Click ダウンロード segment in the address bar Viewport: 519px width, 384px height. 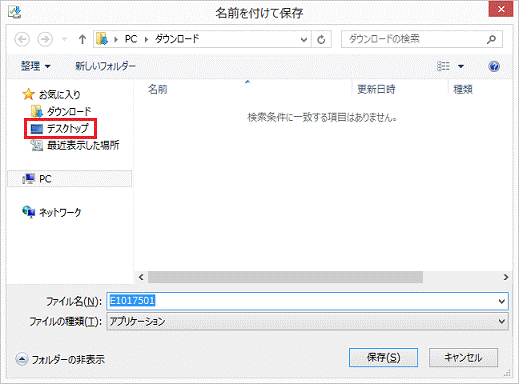(x=177, y=39)
